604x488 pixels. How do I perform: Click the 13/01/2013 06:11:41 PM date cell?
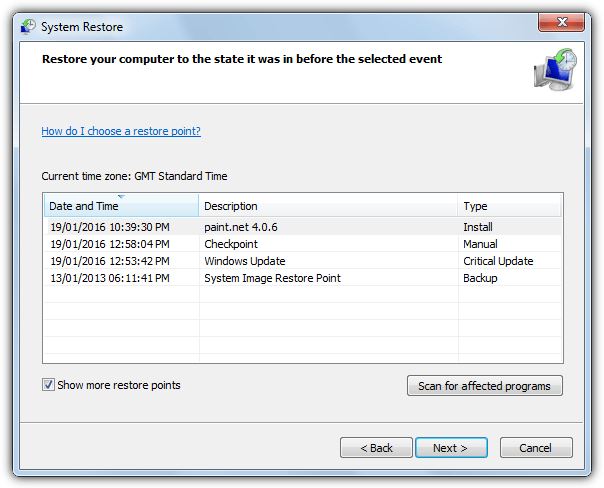(110, 278)
